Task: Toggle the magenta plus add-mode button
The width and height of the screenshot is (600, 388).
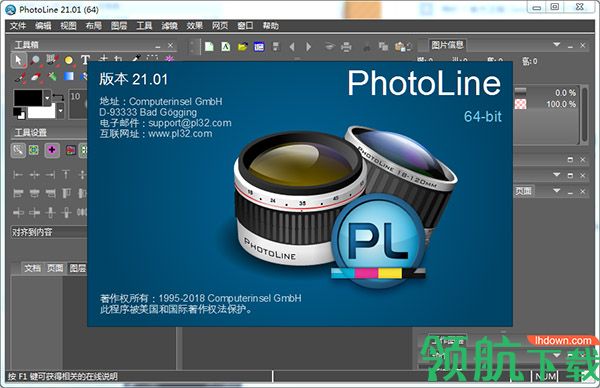Action: pos(52,150)
